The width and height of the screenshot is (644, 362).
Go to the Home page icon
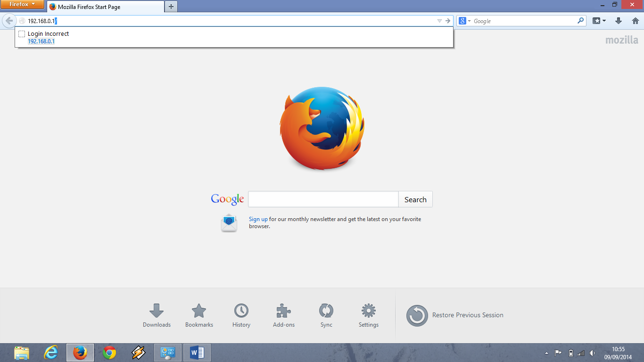click(x=636, y=21)
